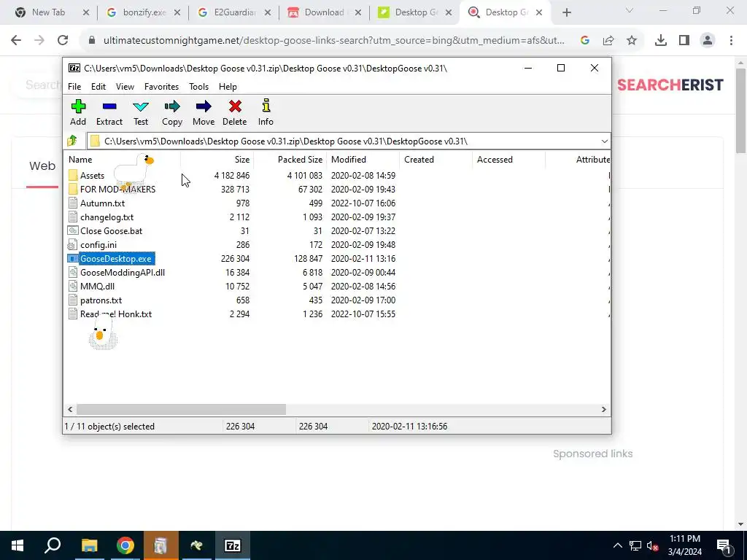Close the bonzify.exe browser tab

coord(177,13)
